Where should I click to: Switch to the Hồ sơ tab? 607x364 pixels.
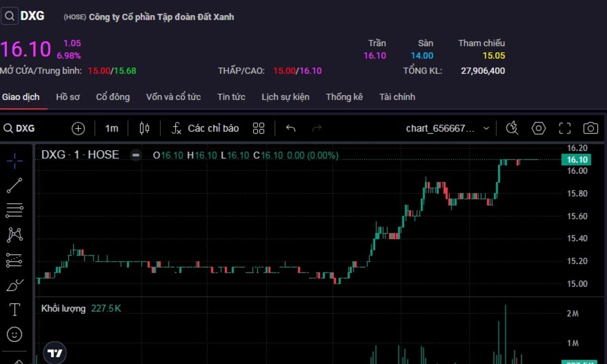pos(68,97)
